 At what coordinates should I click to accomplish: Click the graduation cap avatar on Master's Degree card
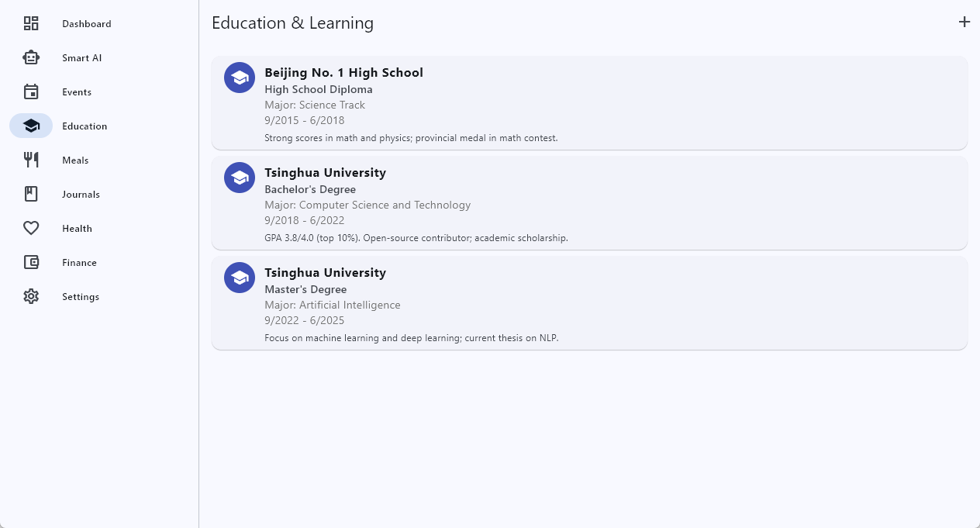click(x=240, y=278)
